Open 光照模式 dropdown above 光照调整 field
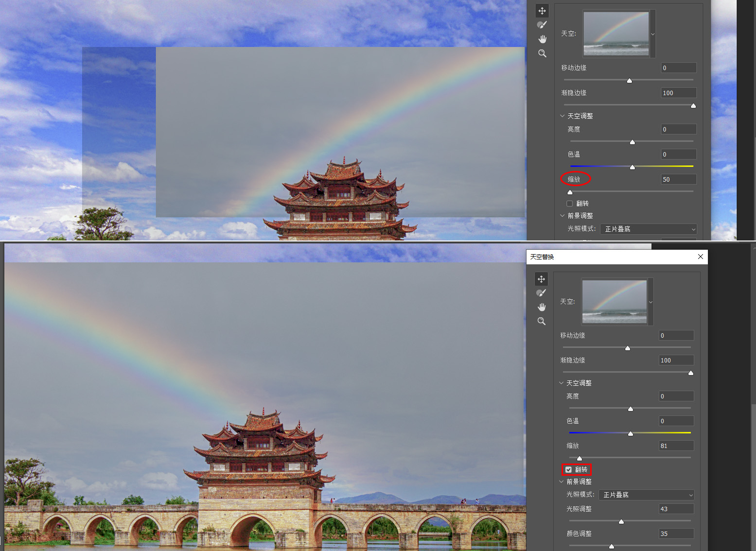Image resolution: width=756 pixels, height=551 pixels. (x=646, y=495)
